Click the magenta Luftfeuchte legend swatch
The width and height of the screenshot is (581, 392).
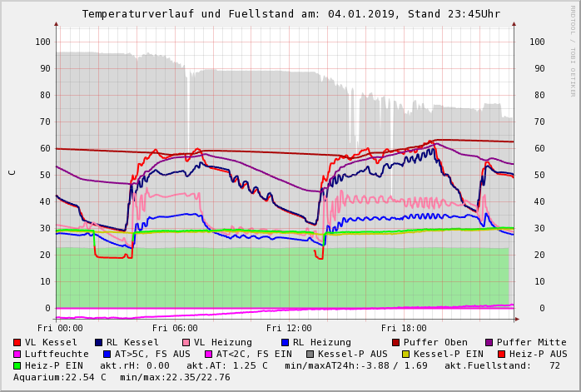(17, 354)
